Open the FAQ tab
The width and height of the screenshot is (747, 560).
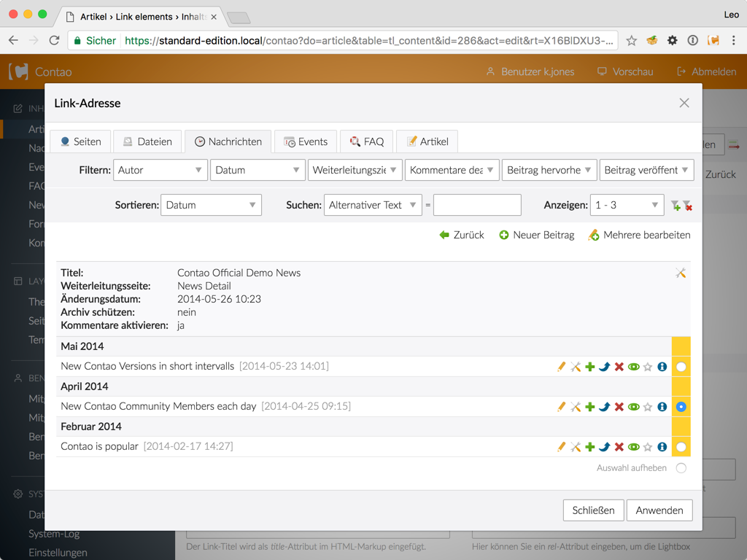[367, 141]
